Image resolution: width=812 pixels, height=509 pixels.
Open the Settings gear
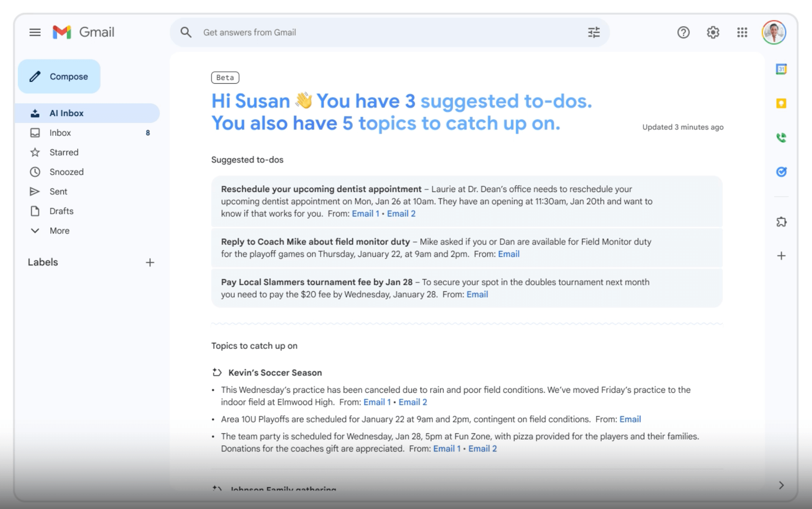pos(713,33)
